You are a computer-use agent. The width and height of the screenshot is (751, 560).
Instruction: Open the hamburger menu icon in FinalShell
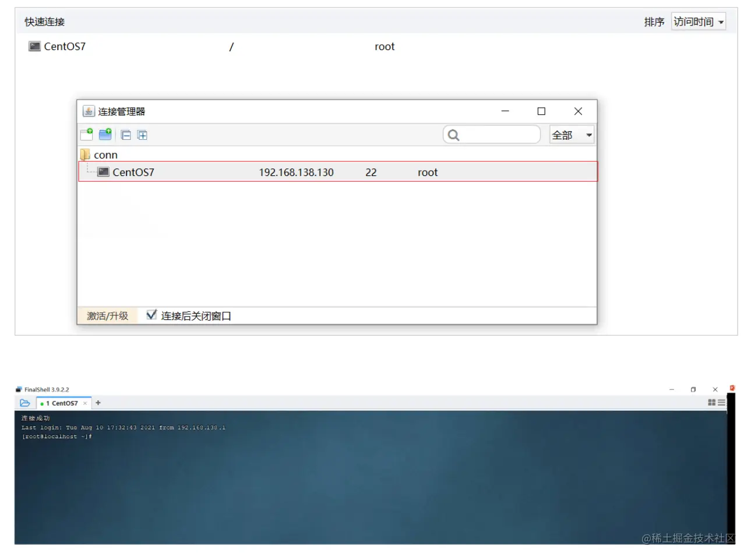pyautogui.click(x=721, y=403)
